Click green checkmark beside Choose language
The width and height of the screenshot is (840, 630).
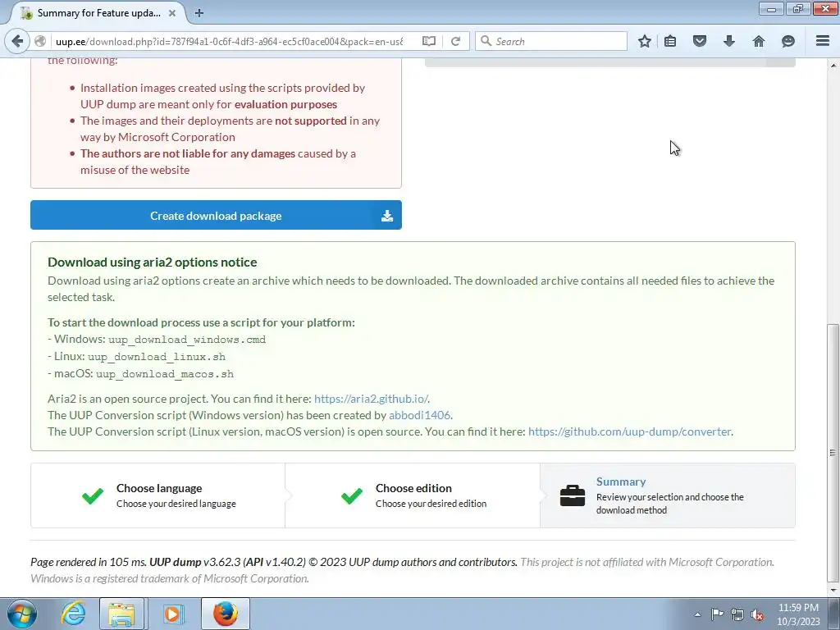[93, 495]
